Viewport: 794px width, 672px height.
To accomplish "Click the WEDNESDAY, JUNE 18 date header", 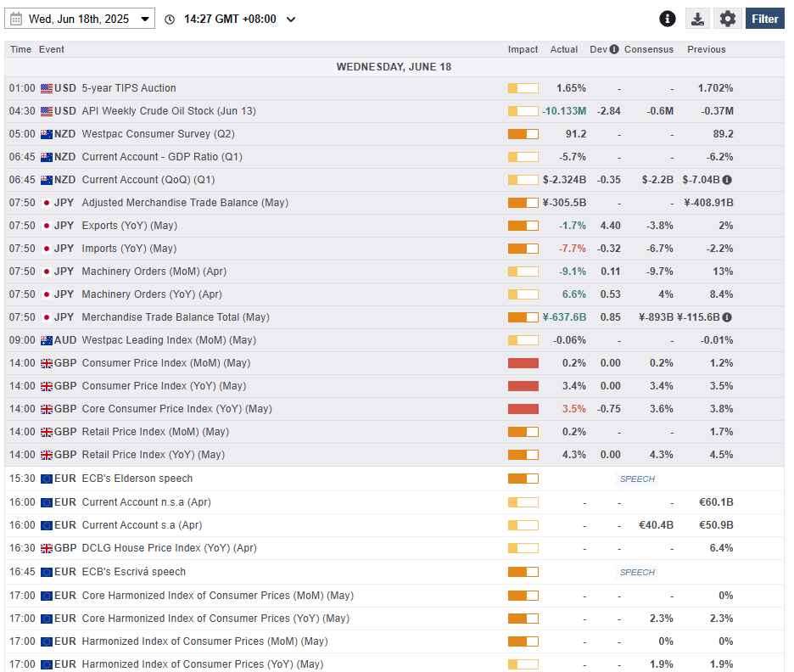I will [x=394, y=67].
